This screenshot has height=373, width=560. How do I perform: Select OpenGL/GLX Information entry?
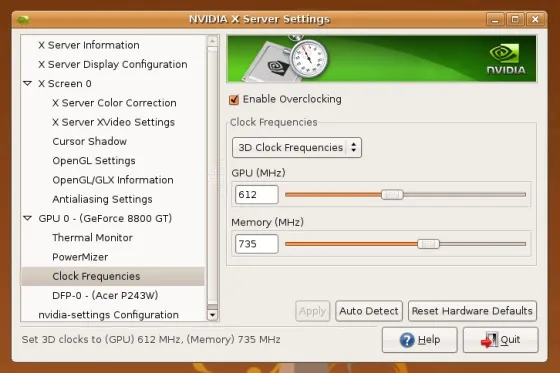(x=112, y=180)
